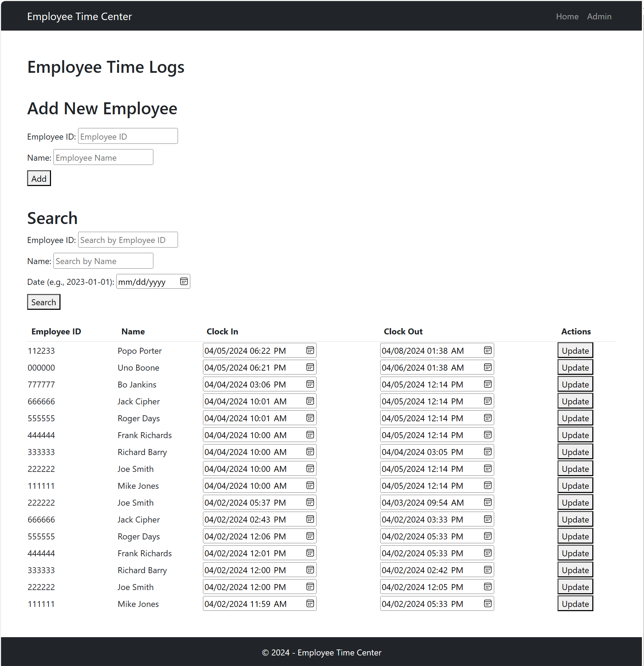Open Clock Out calendar, Roger Days 04/05 12:14 PM

tap(488, 418)
